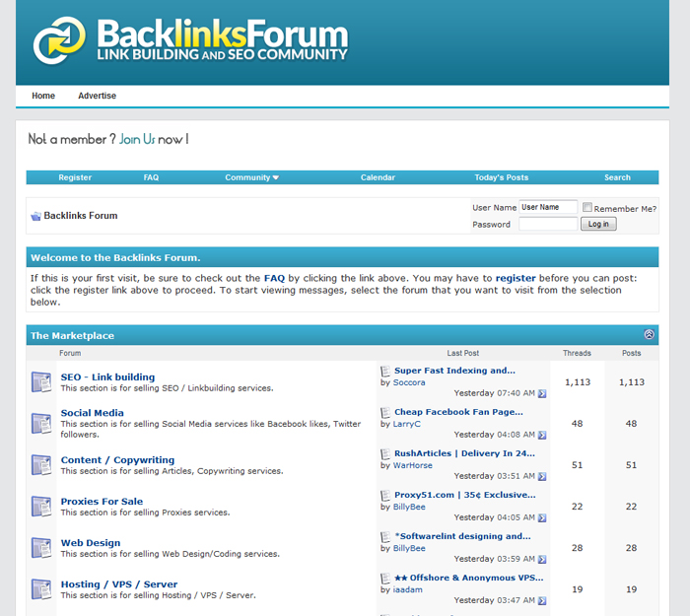
Task: Click post icon beside Proxy51.com
Action: 385,495
